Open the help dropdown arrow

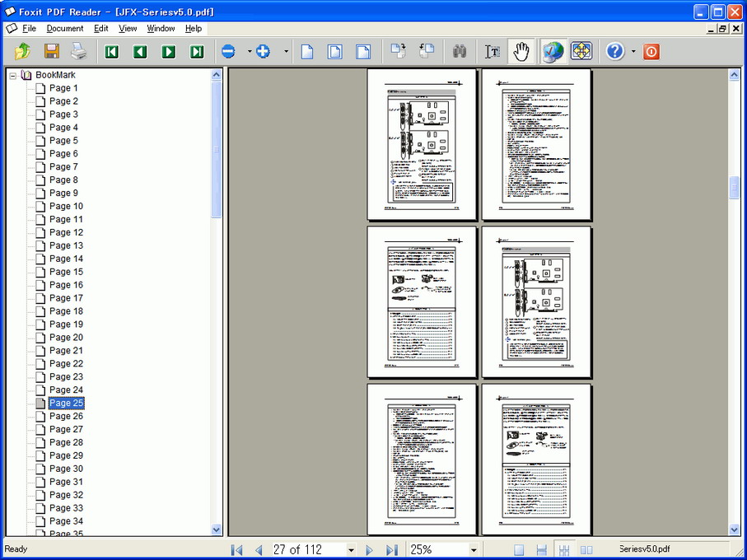tap(633, 51)
